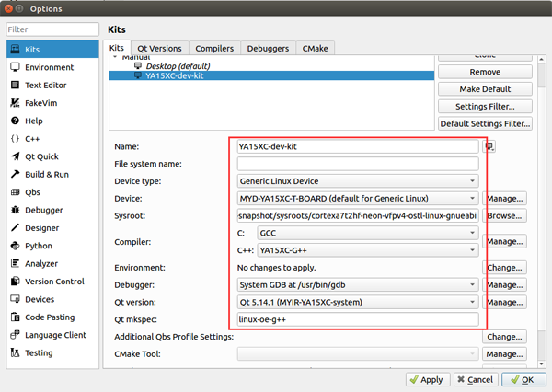Click the kit Name input field
552x392 pixels.
coord(358,146)
